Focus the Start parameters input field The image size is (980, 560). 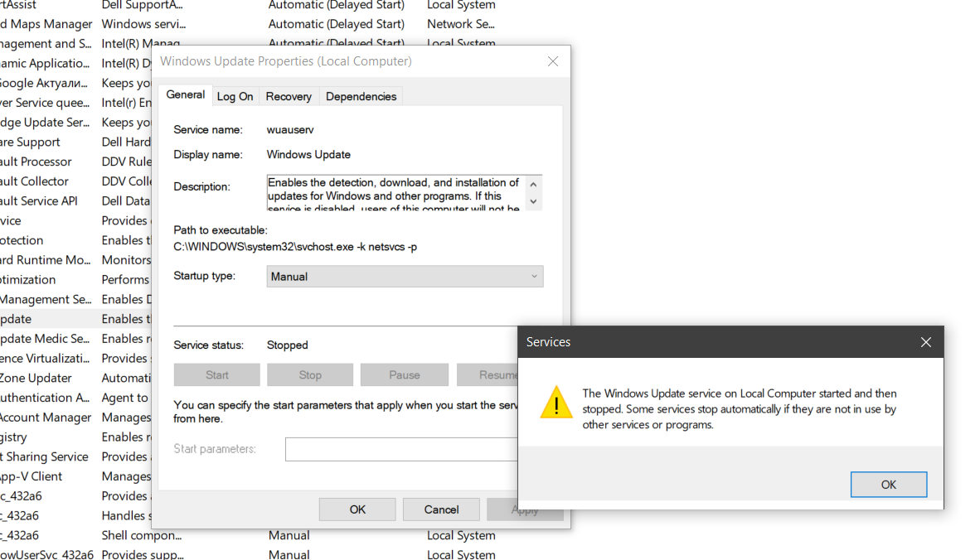(401, 450)
